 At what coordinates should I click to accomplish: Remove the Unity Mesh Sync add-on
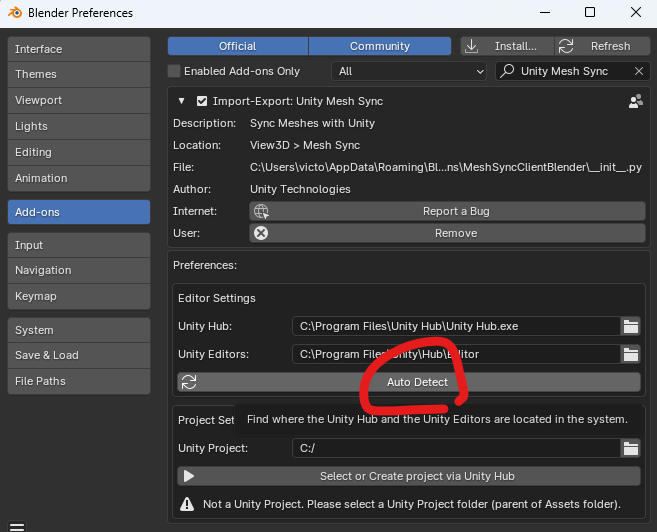click(447, 233)
